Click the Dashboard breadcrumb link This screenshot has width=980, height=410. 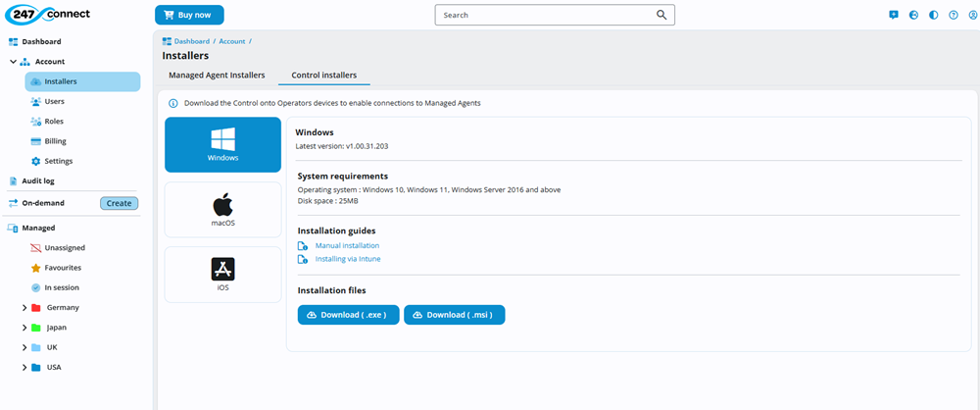[192, 41]
